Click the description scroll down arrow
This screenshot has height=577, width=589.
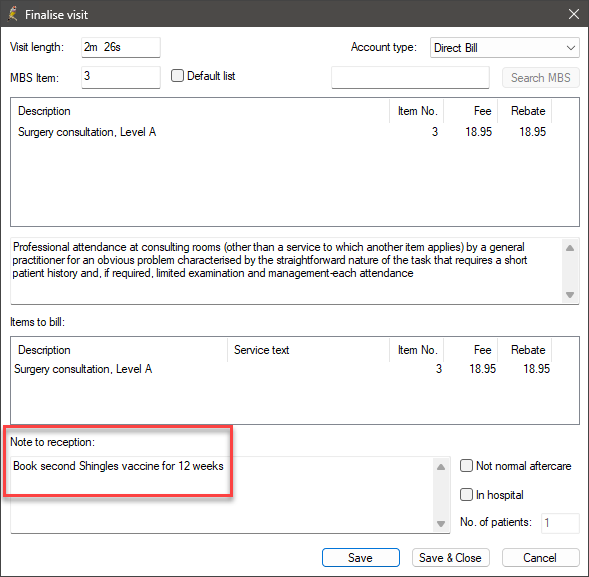click(x=570, y=295)
